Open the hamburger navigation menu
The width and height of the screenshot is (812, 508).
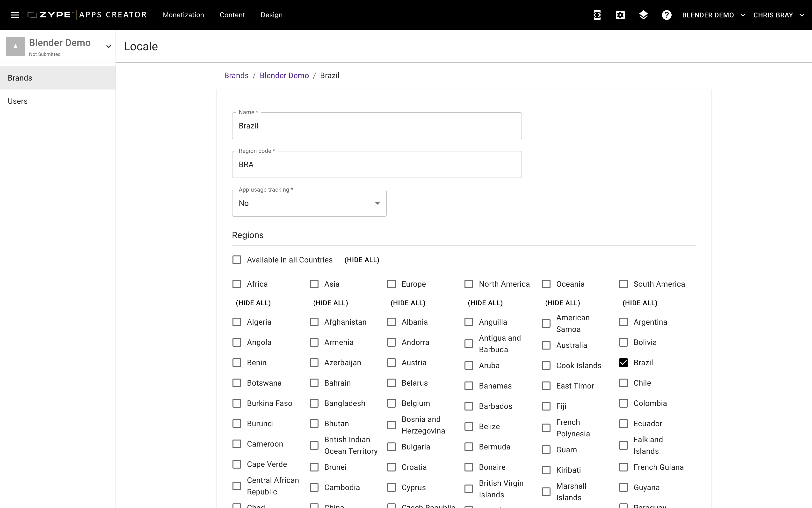[15, 15]
